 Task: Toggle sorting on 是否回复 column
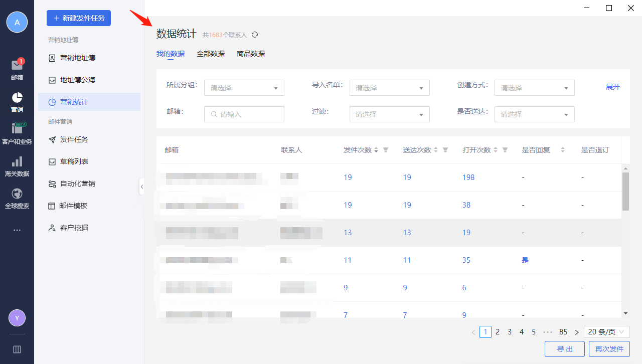coord(562,150)
